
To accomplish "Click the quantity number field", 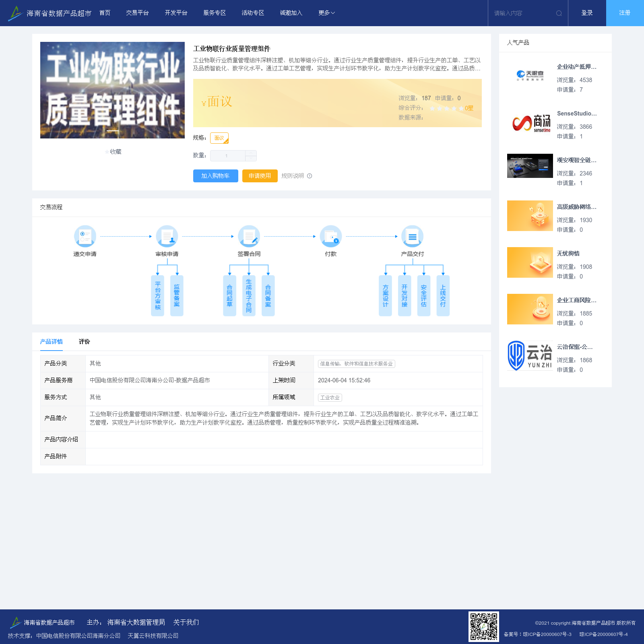I will pos(228,156).
